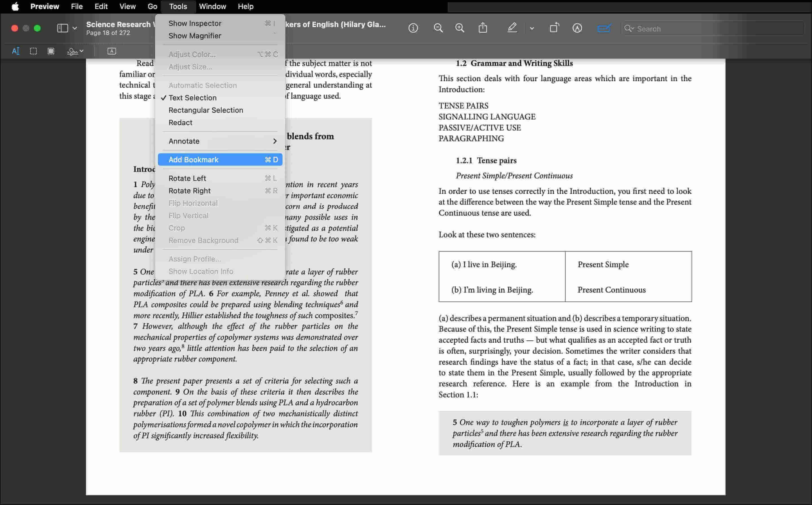Open the Inspector info icon in the toolbar
Viewport: 812px width, 505px height.
click(x=413, y=28)
